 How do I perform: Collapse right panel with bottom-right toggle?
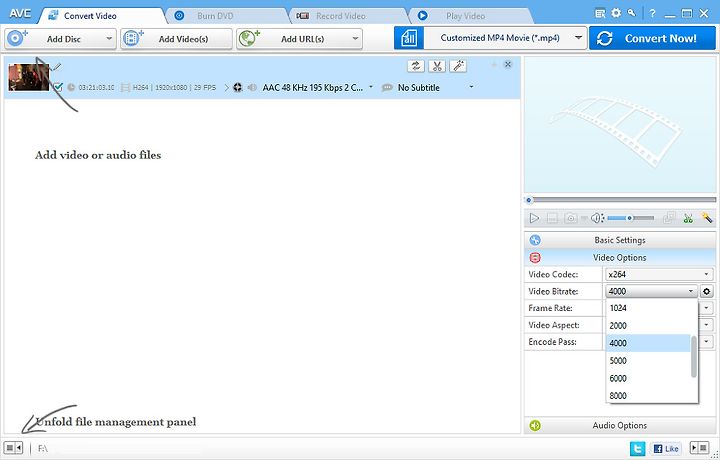pyautogui.click(x=699, y=448)
